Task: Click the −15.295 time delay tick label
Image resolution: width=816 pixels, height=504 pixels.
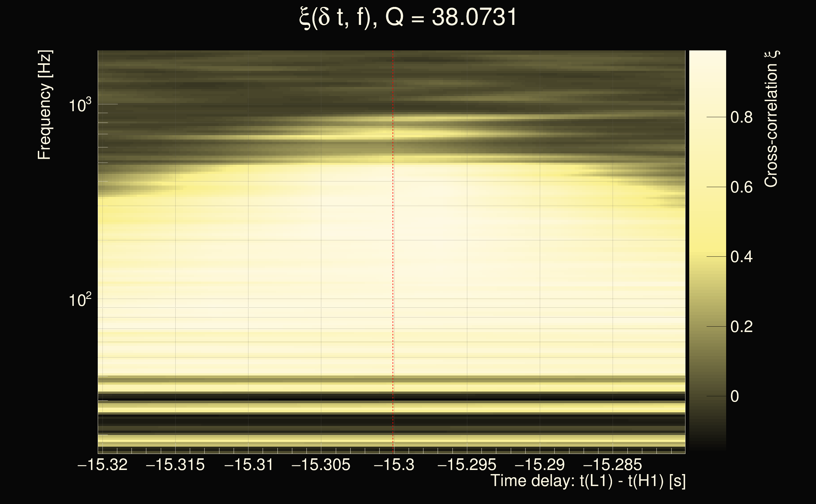Action: pos(467,464)
